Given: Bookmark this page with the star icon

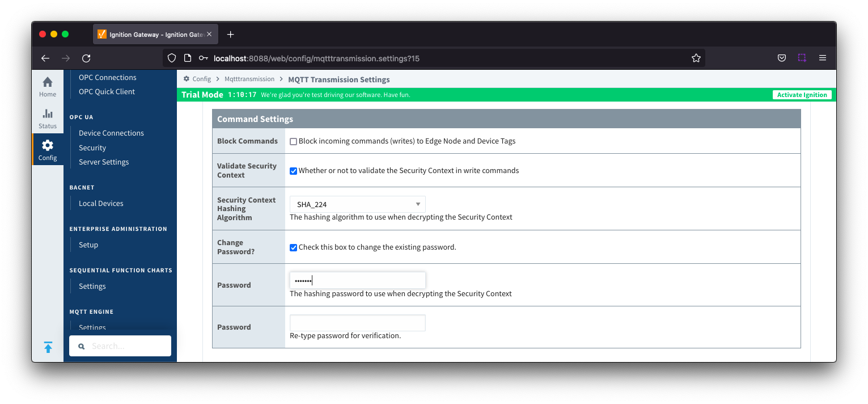Looking at the screenshot, I should [696, 58].
